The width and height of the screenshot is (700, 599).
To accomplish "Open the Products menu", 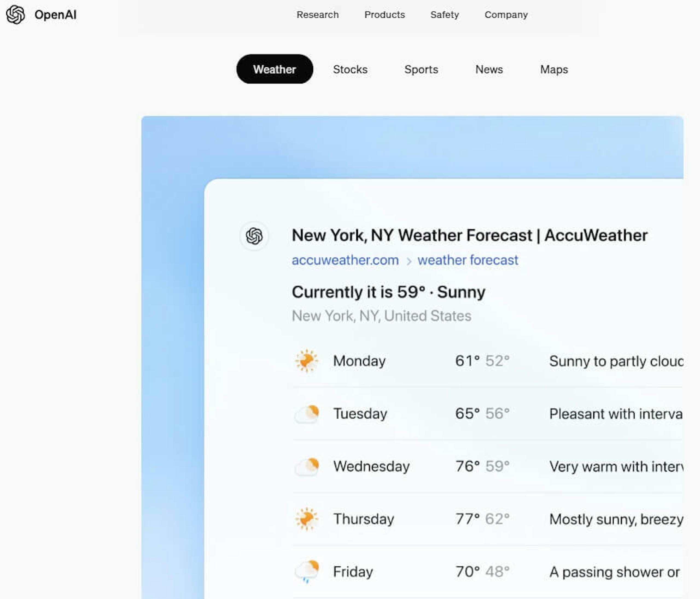I will point(384,15).
